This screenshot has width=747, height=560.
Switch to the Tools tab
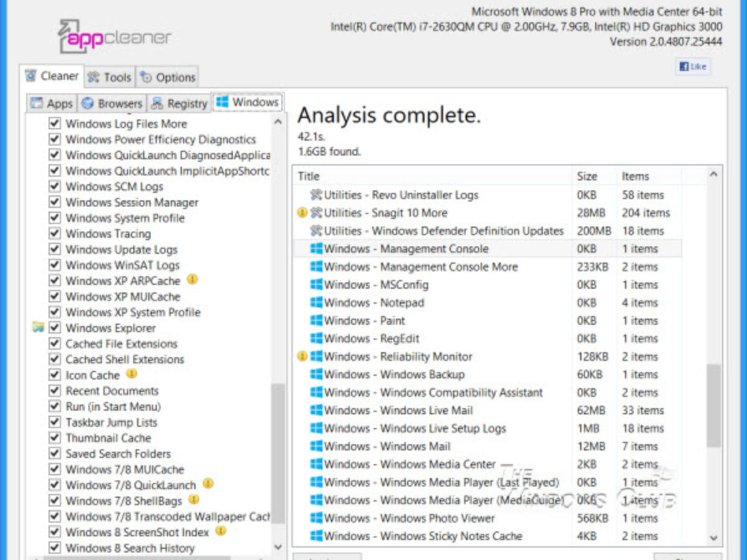tap(110, 77)
